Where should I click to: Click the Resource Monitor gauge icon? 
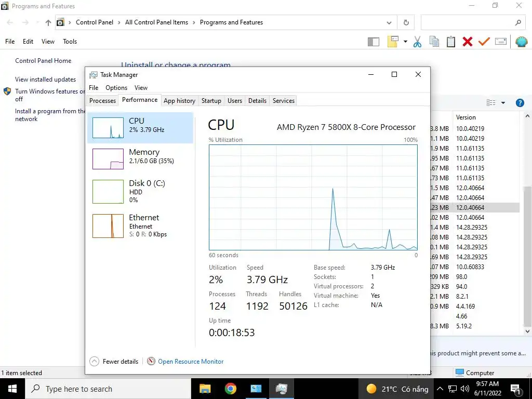151,362
